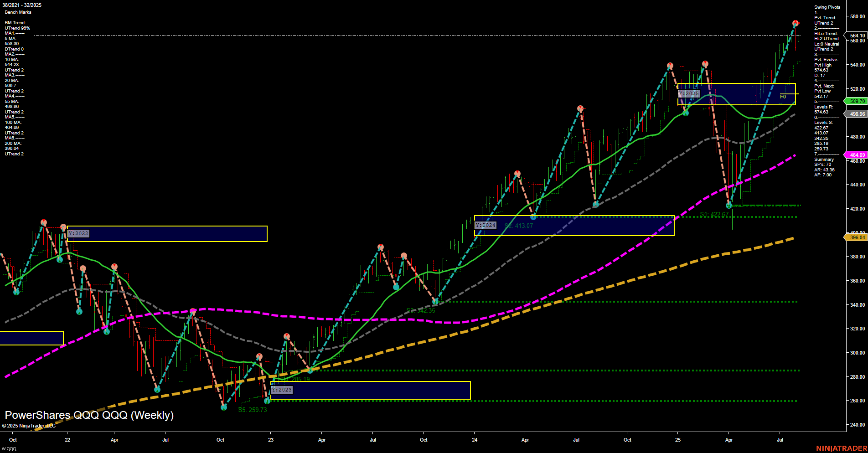Click the S5: 259.73 support level label
Viewport: 868px width, 453px height.
253,409
